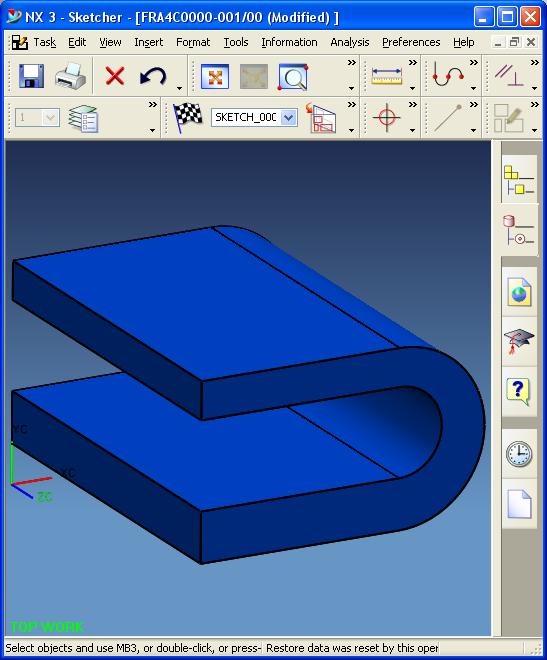Expand overflow chevron on sketch name toolbar

point(351,104)
